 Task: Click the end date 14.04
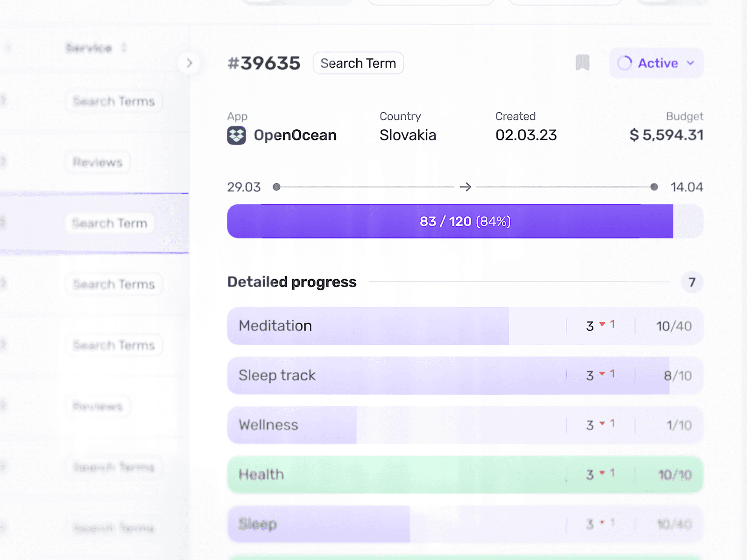coord(687,187)
